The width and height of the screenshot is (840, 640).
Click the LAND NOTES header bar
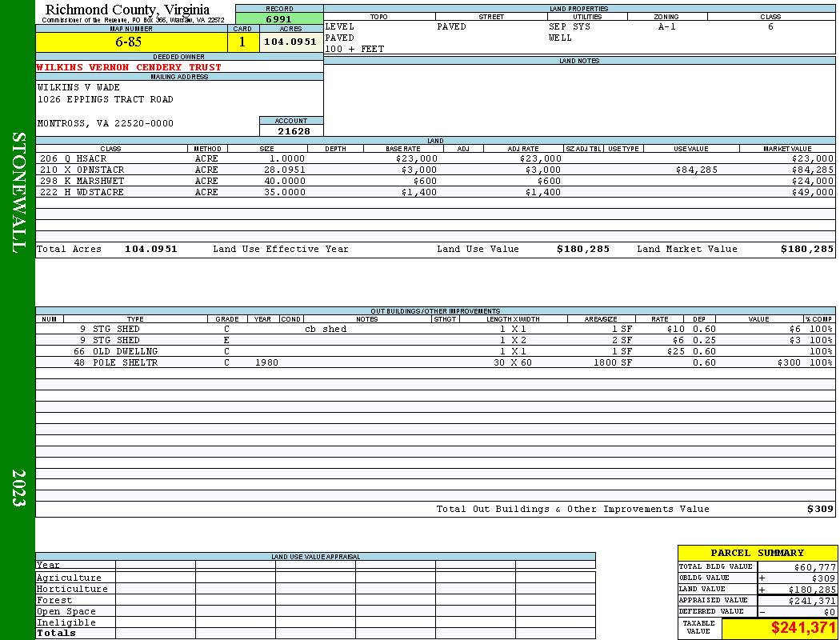579,61
